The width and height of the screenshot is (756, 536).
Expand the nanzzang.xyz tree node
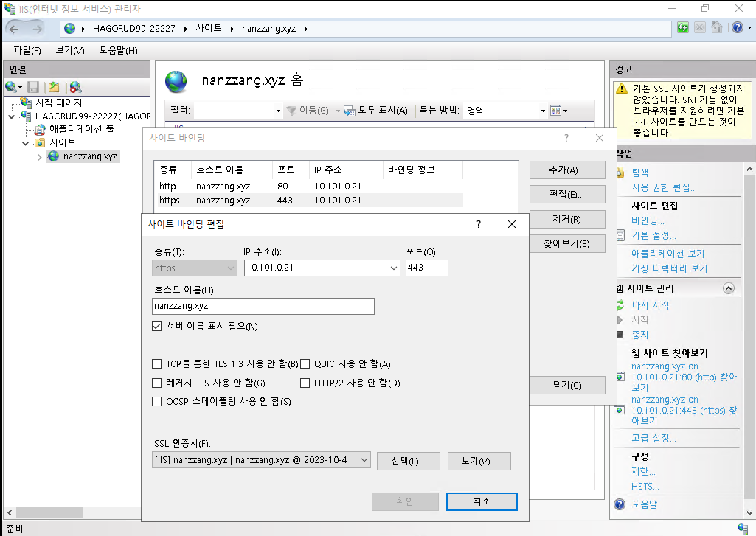[40, 156]
